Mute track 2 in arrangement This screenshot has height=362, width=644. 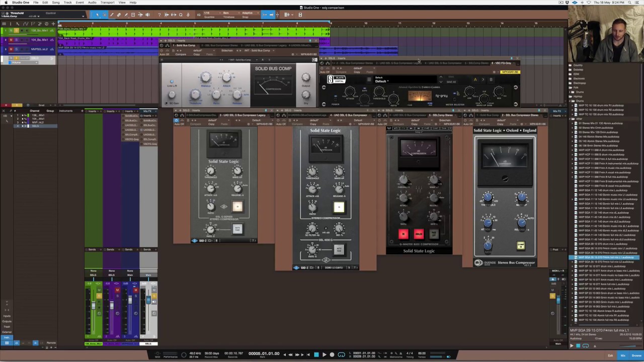coord(11,40)
